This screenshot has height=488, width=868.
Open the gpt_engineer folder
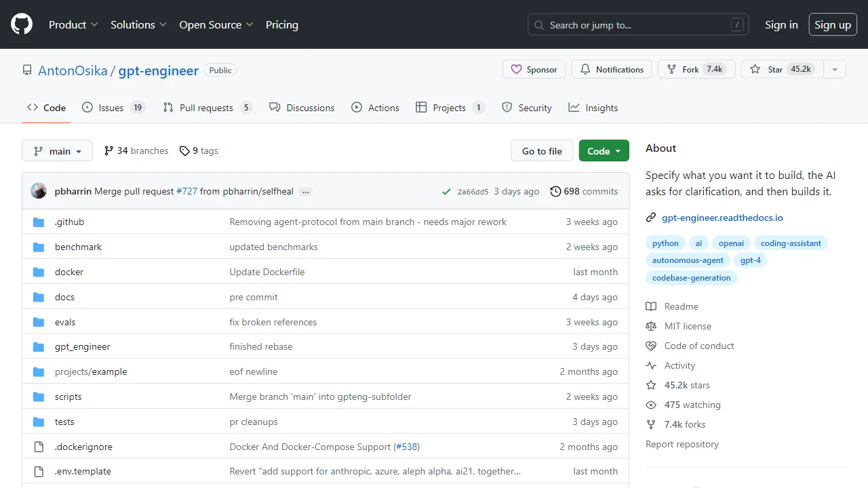click(x=82, y=346)
